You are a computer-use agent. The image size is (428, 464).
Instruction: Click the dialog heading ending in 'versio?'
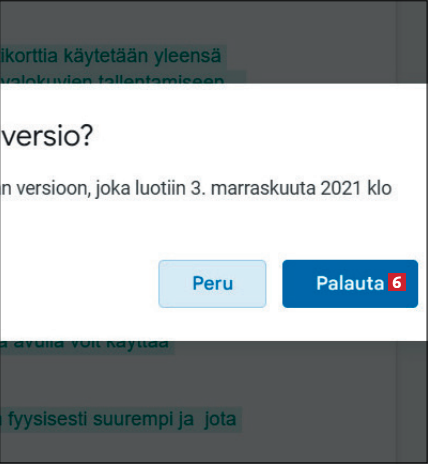coord(46,136)
